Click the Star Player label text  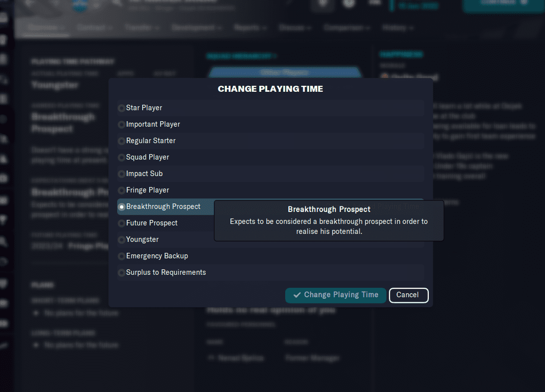point(144,108)
